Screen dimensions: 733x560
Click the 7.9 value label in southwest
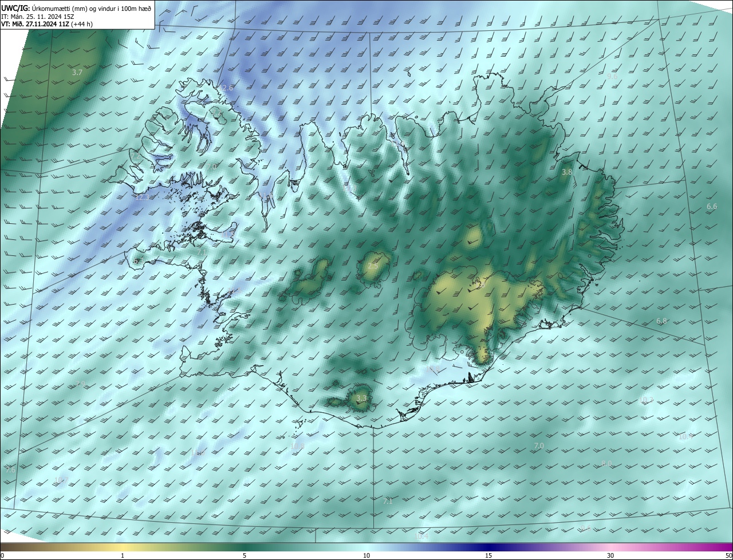pyautogui.click(x=80, y=384)
